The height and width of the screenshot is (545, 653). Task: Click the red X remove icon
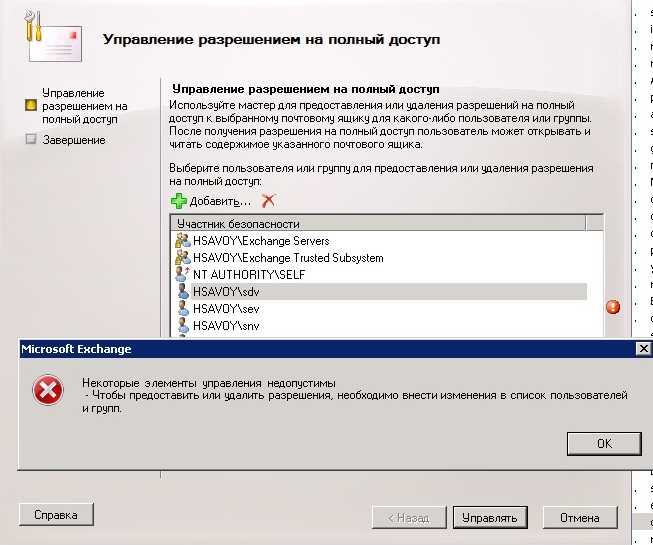[268, 201]
